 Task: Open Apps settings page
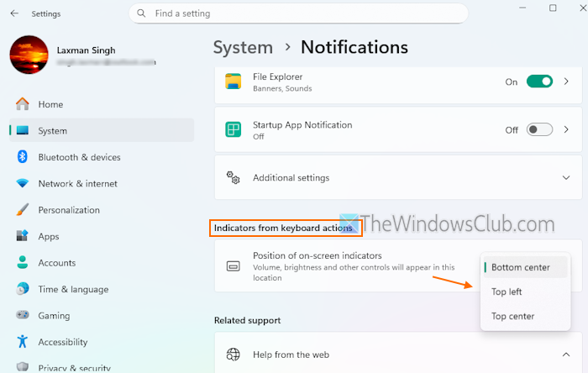coord(102,236)
